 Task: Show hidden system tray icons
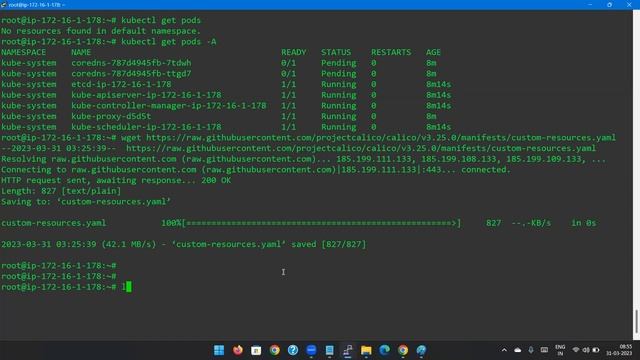tap(504, 350)
